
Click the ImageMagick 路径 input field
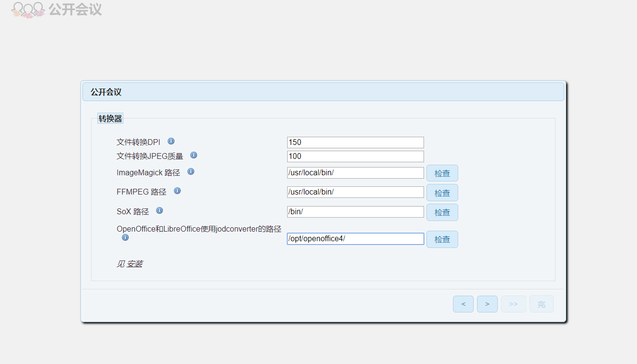coord(356,172)
